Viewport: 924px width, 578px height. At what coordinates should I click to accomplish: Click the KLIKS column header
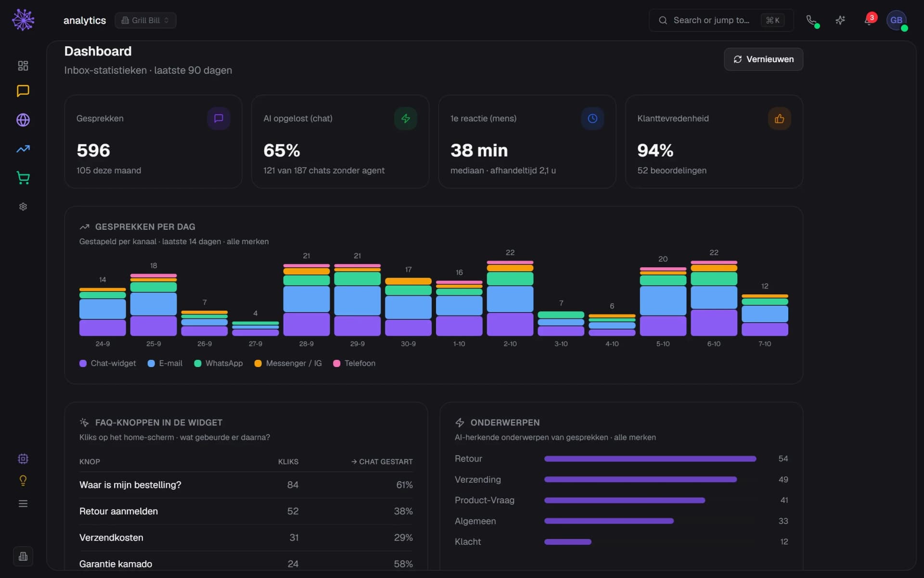point(288,461)
